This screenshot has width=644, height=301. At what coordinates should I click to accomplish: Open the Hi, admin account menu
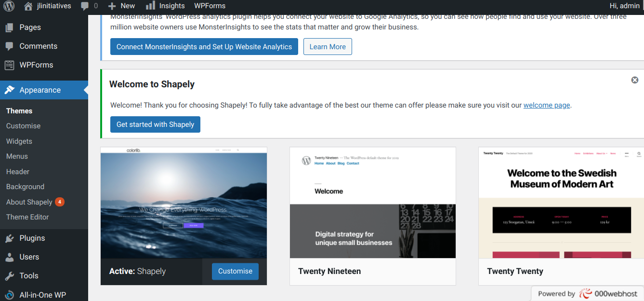[625, 6]
